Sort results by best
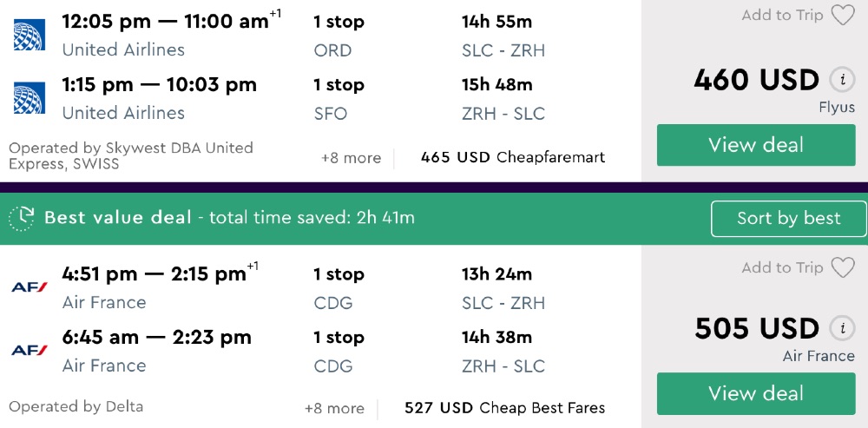The height and width of the screenshot is (428, 868). pos(788,219)
